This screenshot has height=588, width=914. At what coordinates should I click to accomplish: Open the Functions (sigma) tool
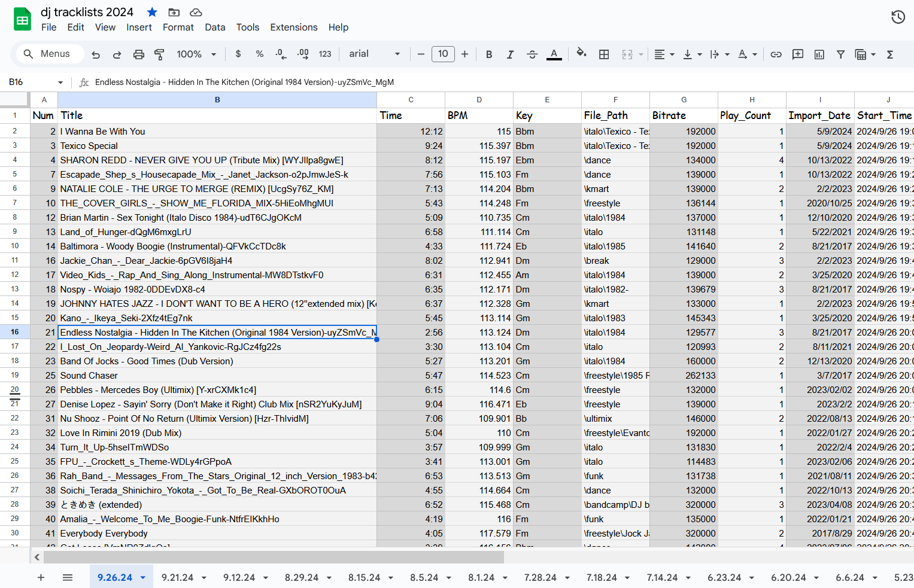[x=890, y=54]
